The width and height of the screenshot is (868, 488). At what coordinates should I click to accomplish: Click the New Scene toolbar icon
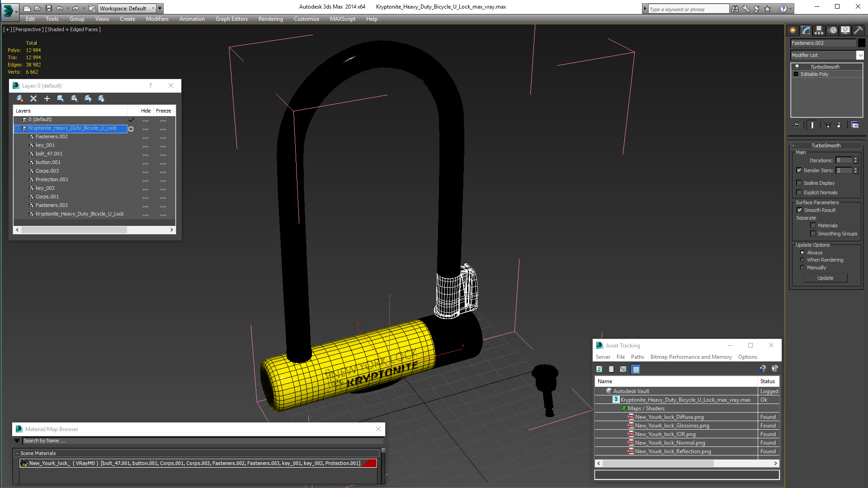click(27, 8)
